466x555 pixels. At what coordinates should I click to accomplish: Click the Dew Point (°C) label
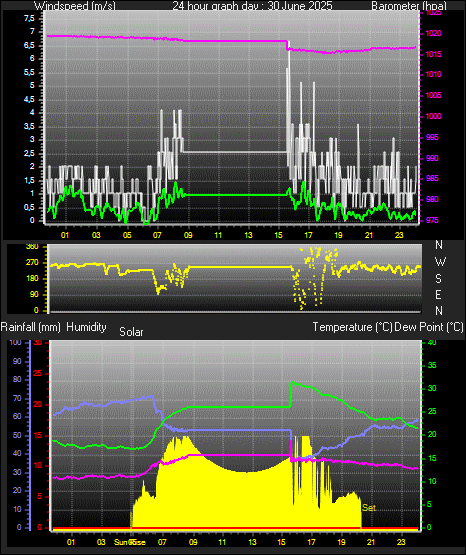click(x=429, y=327)
